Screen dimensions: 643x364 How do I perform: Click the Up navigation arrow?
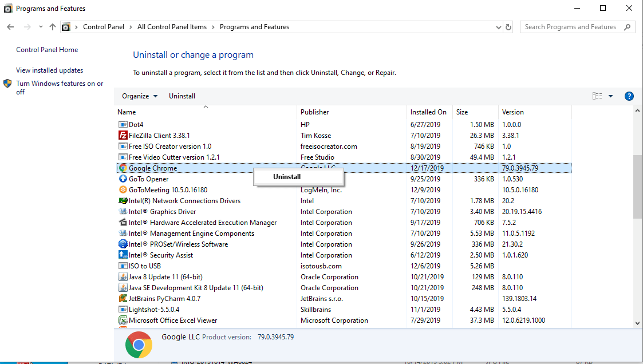click(52, 26)
